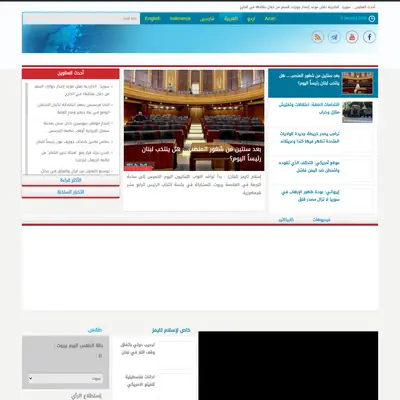
Task: Open the YouTube channel icon
Action: point(352,37)
